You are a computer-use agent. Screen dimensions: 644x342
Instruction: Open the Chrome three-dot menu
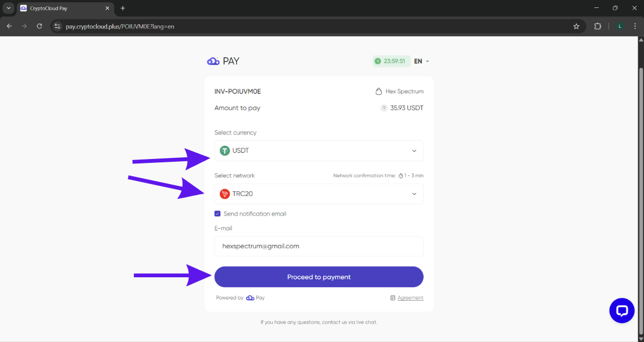click(635, 26)
